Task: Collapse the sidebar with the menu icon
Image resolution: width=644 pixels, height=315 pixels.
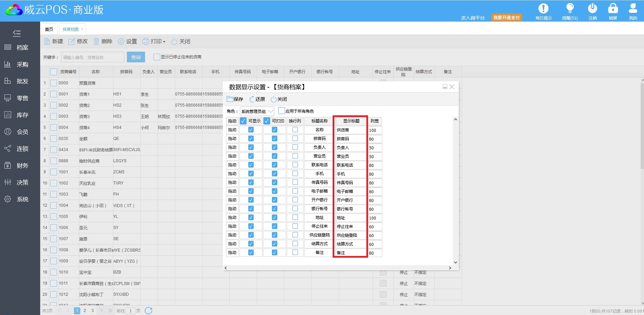Action: 17,33
